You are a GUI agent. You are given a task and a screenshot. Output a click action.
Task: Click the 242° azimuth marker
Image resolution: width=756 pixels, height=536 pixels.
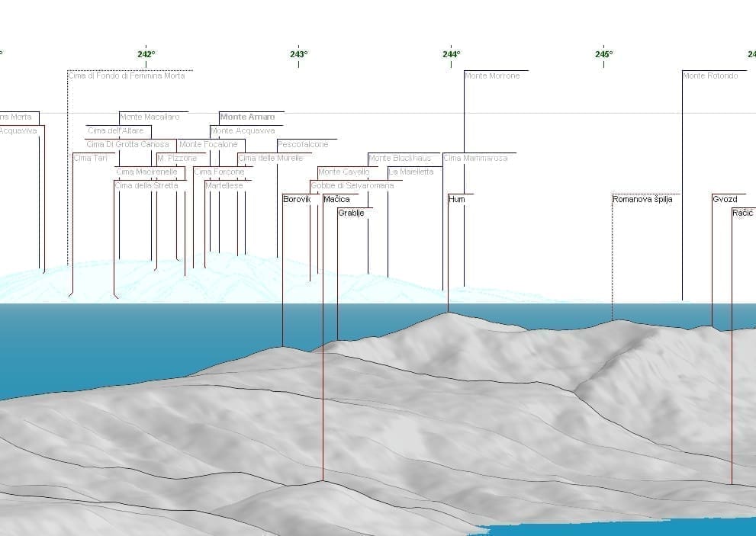(x=146, y=54)
